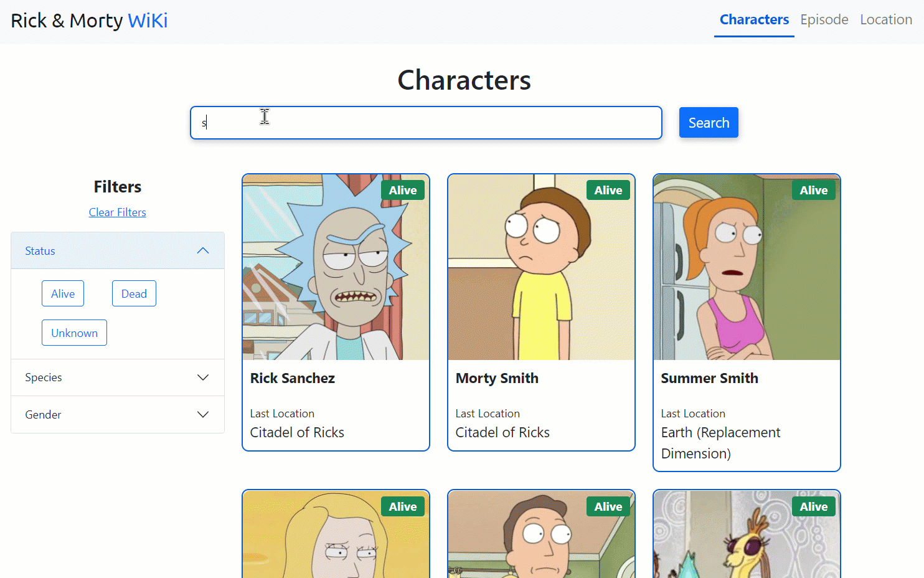Expand the Gender filter section
This screenshot has width=924, height=578.
point(118,415)
